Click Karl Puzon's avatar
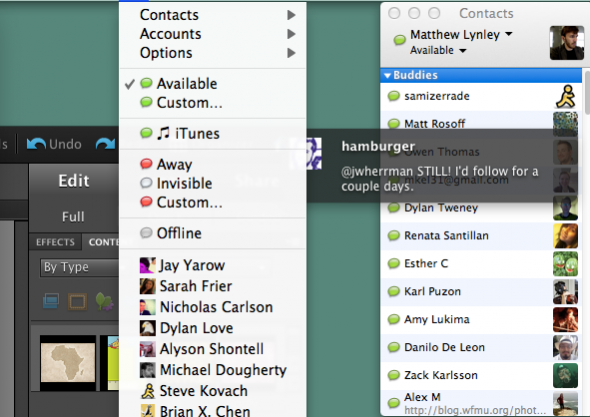590x417 pixels. pos(565,292)
